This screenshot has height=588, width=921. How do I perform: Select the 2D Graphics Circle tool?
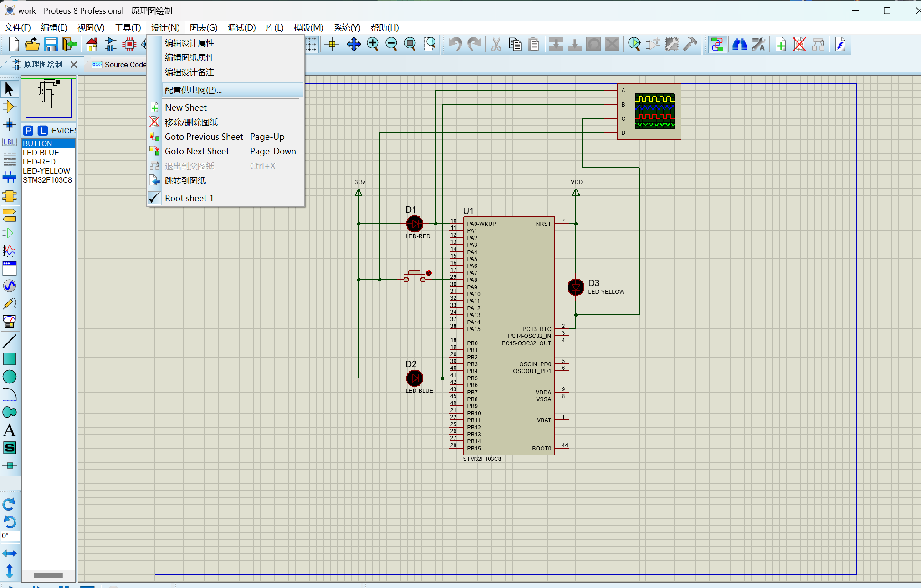(x=9, y=377)
